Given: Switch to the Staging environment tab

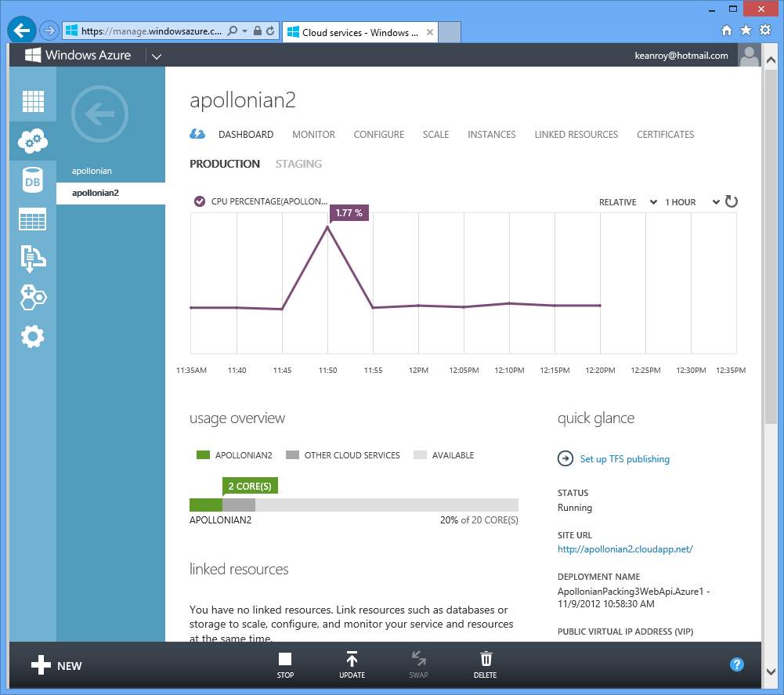Looking at the screenshot, I should (x=298, y=164).
